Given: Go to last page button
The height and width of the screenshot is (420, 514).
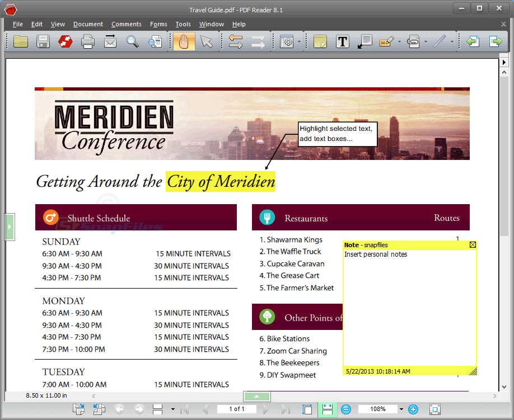Looking at the screenshot, I should click(286, 409).
